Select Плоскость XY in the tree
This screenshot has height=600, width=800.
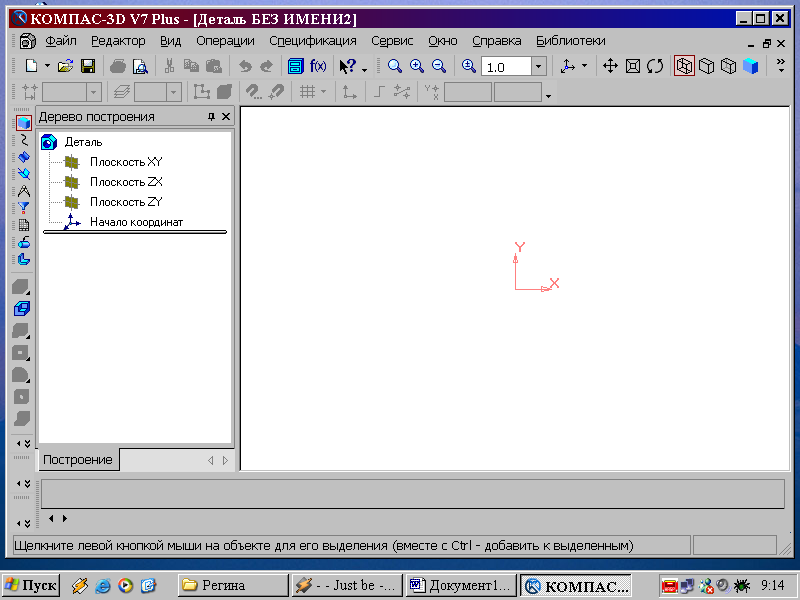tap(126, 162)
